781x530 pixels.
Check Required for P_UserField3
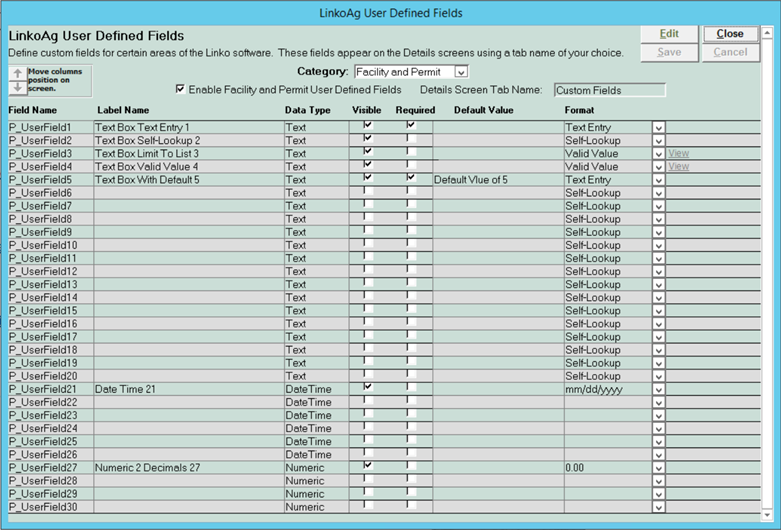point(411,151)
